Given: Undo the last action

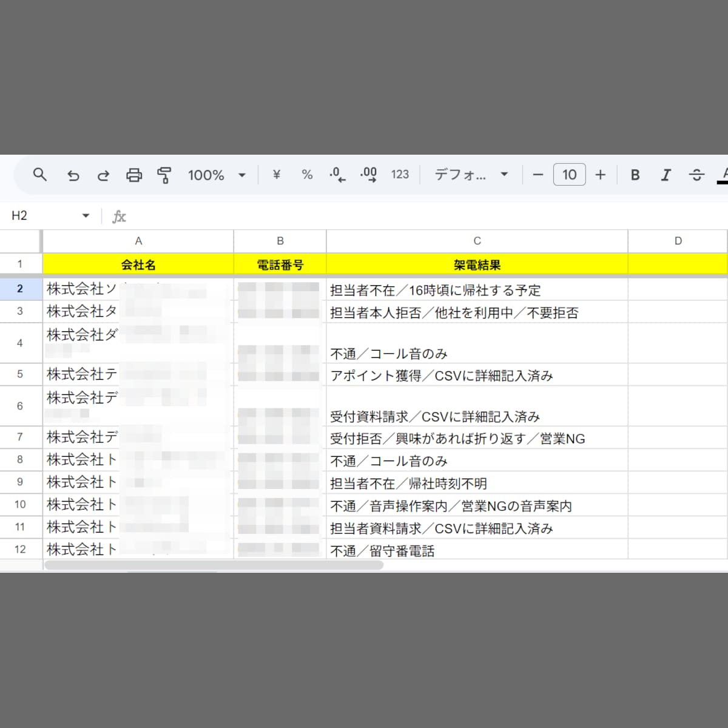Looking at the screenshot, I should (73, 175).
